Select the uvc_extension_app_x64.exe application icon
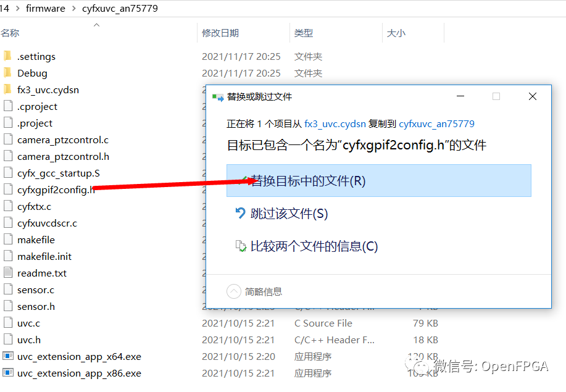Image resolution: width=566 pixels, height=392 pixels. [8, 356]
